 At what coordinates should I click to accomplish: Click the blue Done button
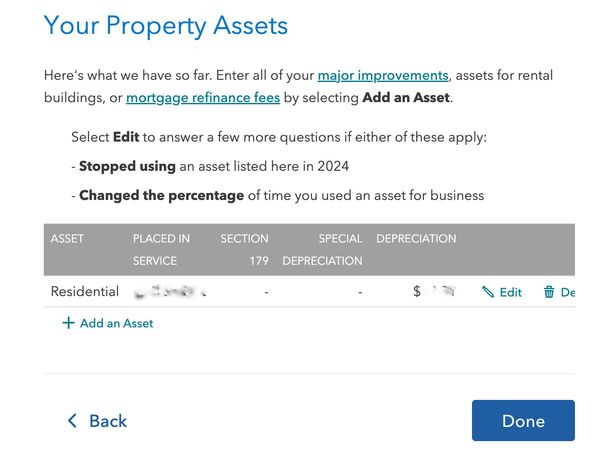point(523,420)
